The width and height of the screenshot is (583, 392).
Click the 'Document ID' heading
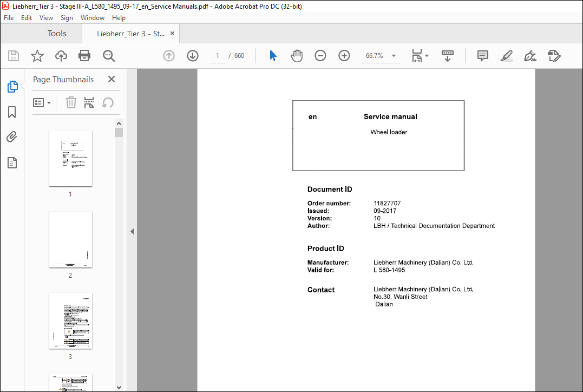(330, 190)
